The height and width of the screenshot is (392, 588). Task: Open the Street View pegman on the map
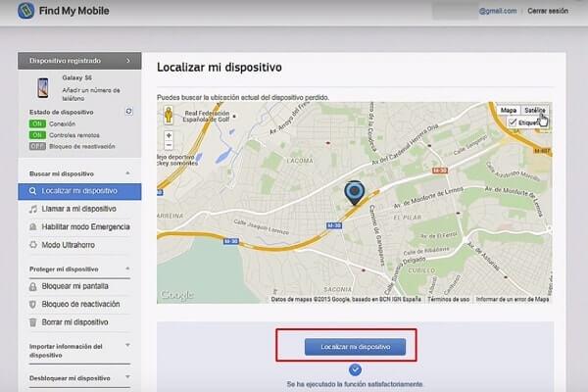click(169, 115)
